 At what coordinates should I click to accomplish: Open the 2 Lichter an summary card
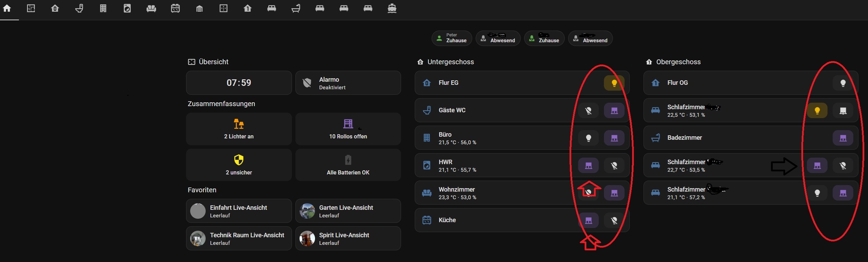[x=239, y=129]
